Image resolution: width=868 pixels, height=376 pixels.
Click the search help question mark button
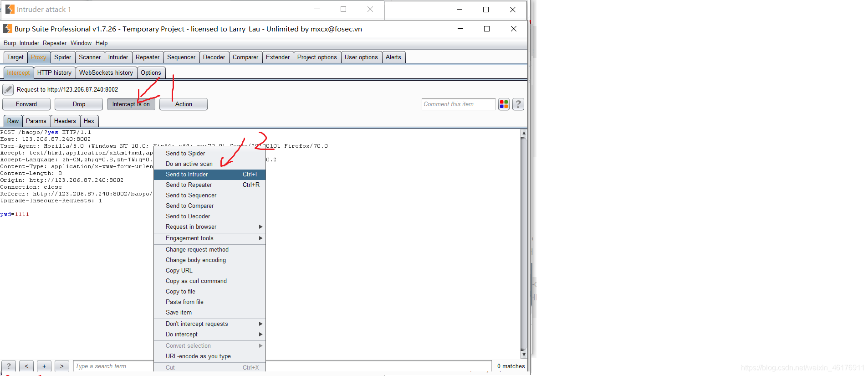tap(9, 366)
